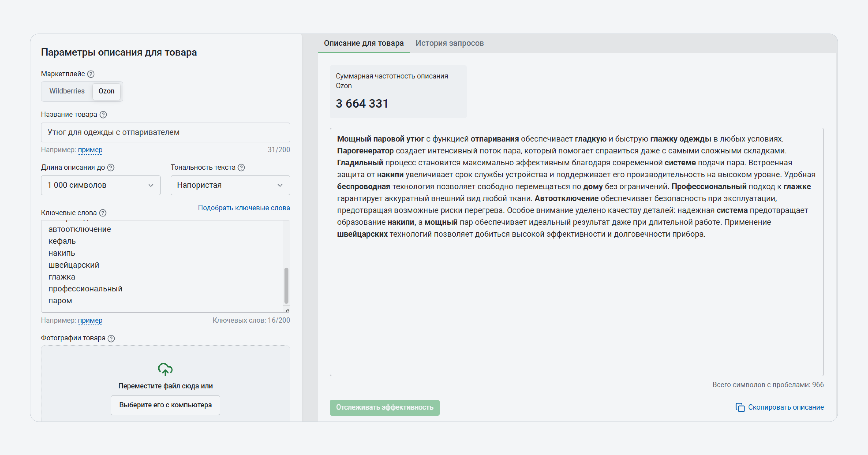Expand the Напористая tone dropdown

(x=230, y=185)
